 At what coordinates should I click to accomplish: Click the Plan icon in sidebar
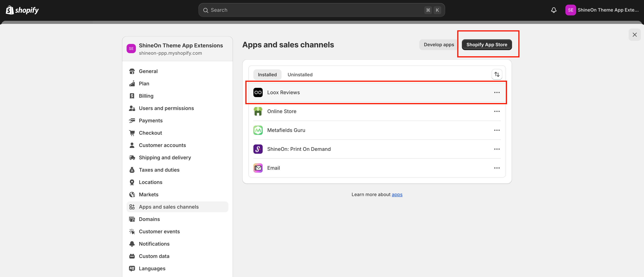pyautogui.click(x=132, y=83)
